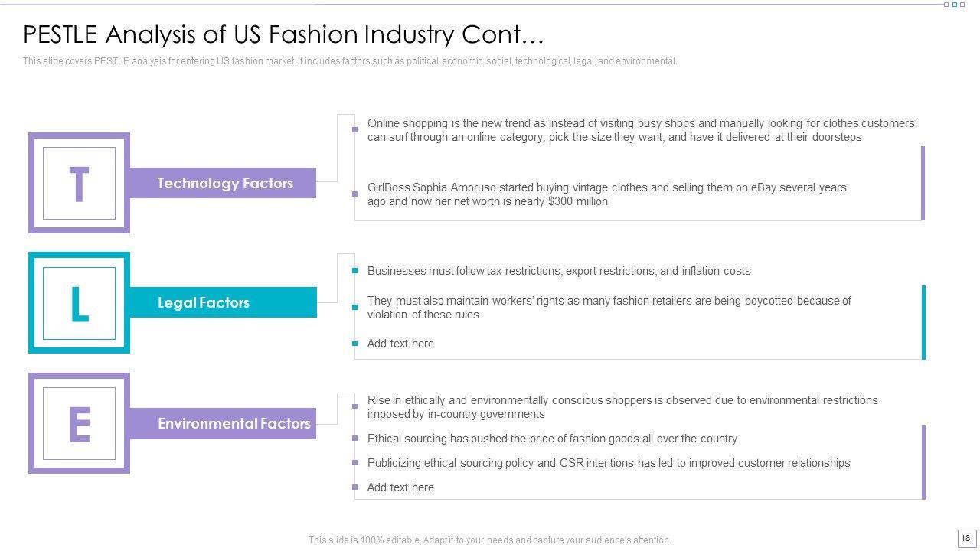Click the letter E icon box

[x=79, y=423]
